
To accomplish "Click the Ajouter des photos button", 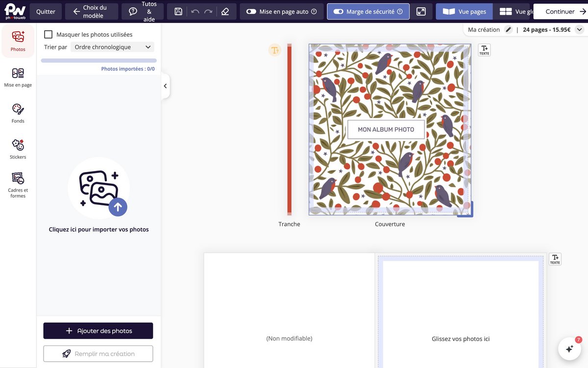I will (x=98, y=331).
